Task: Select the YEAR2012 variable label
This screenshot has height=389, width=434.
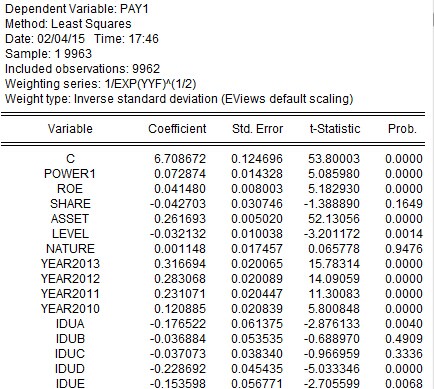Action: (70, 279)
